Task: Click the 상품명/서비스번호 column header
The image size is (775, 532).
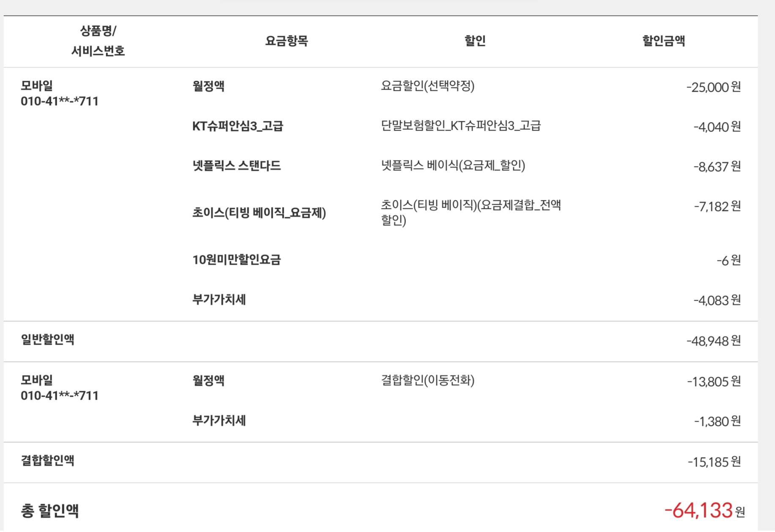Action: (98, 41)
